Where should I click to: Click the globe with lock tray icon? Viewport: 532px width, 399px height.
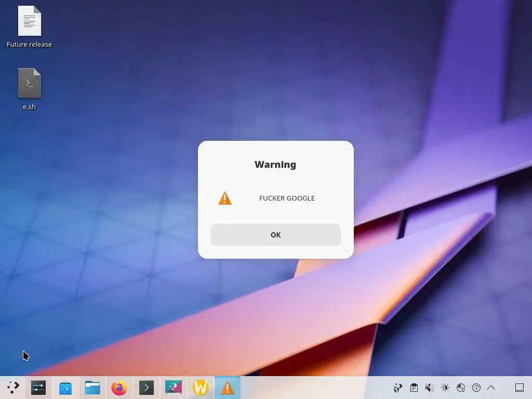pos(461,388)
